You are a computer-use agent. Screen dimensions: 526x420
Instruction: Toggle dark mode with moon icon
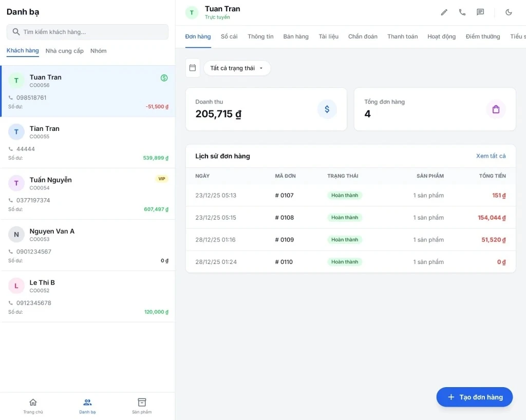(x=509, y=12)
